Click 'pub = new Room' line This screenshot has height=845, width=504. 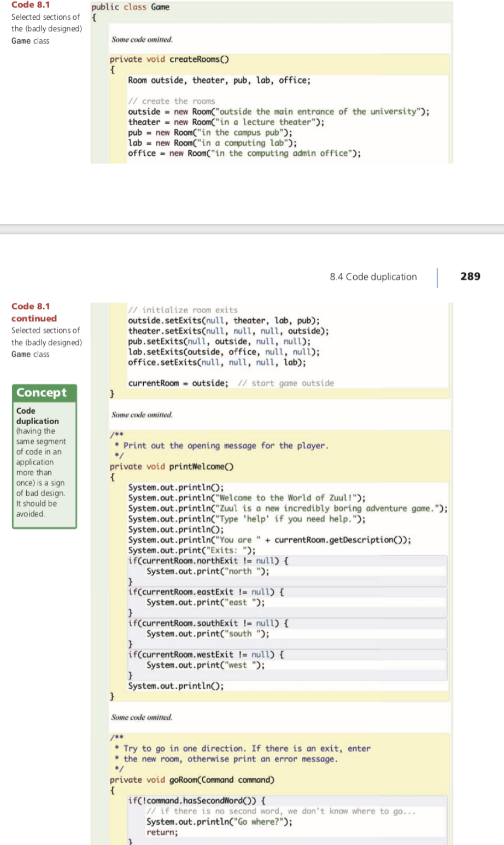point(210,132)
